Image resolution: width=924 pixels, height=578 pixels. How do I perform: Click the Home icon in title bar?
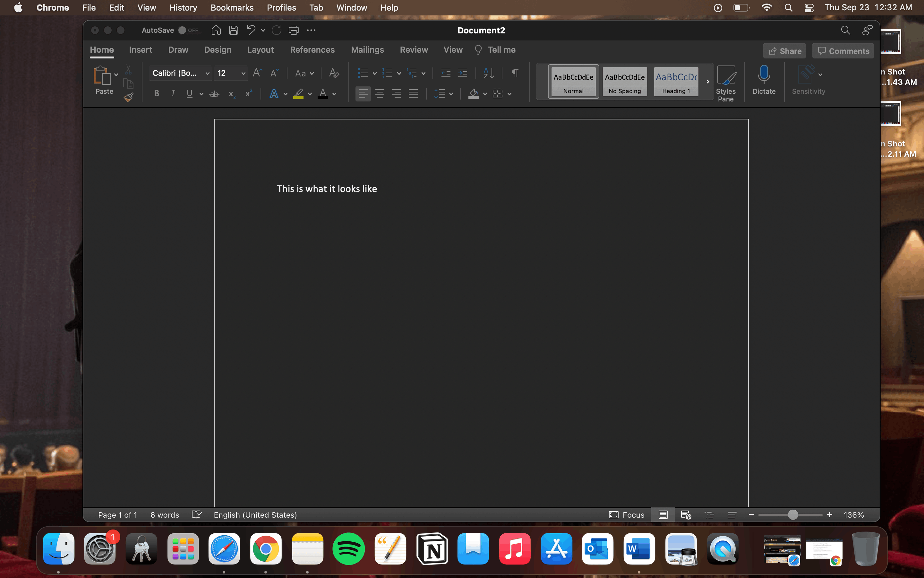pos(216,30)
